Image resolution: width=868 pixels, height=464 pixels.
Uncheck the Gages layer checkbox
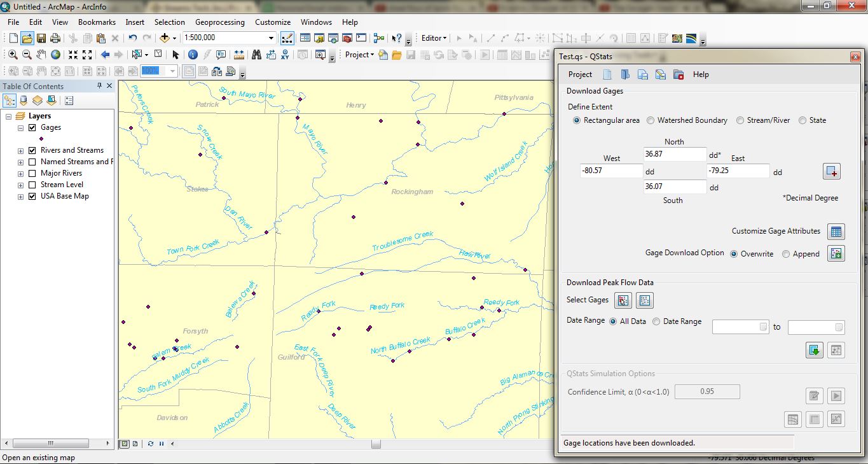pos(32,127)
